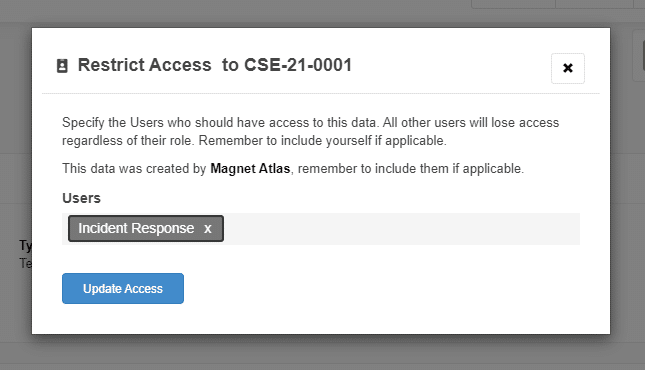Click the bold Magnet Atlas creator name
This screenshot has width=645, height=370.
[250, 169]
